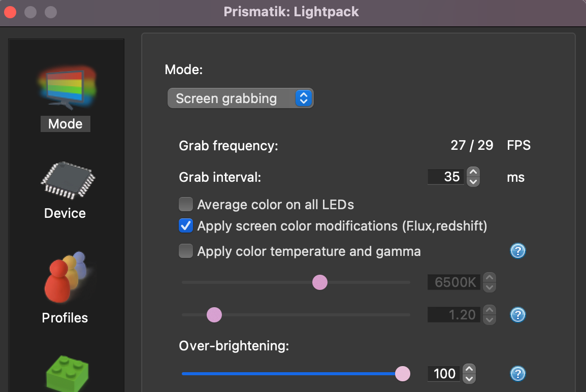Click the Over-brightening label text
The width and height of the screenshot is (586, 392).
[233, 346]
